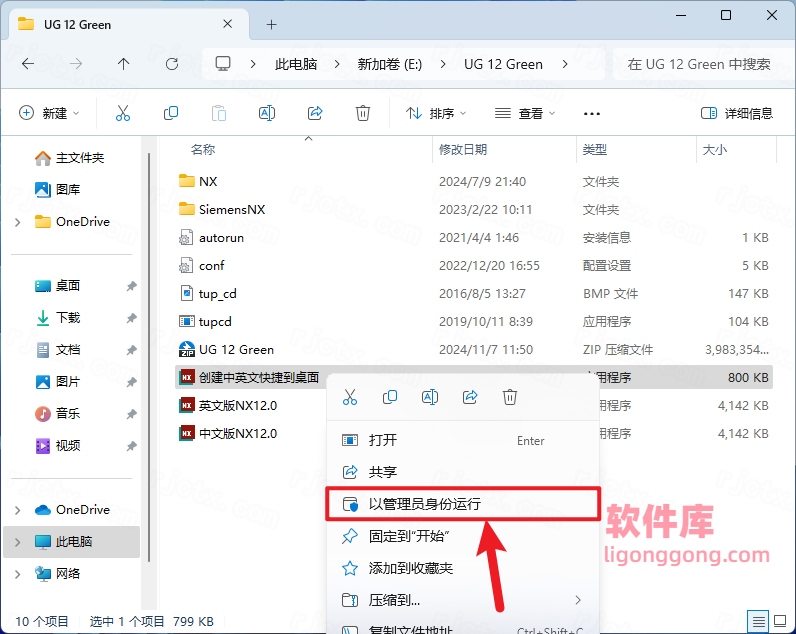Switch to large thumbnails view icon in the status bar
This screenshot has width=796, height=634.
[x=780, y=621]
